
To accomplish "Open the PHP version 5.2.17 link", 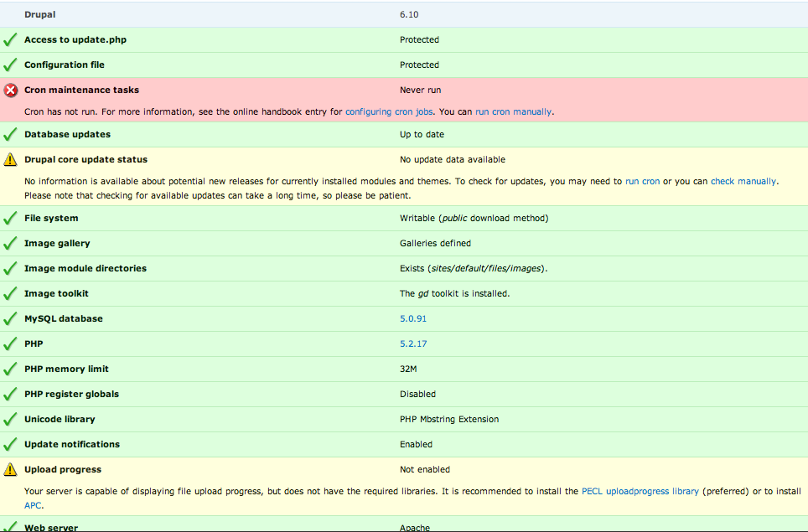I will click(413, 344).
